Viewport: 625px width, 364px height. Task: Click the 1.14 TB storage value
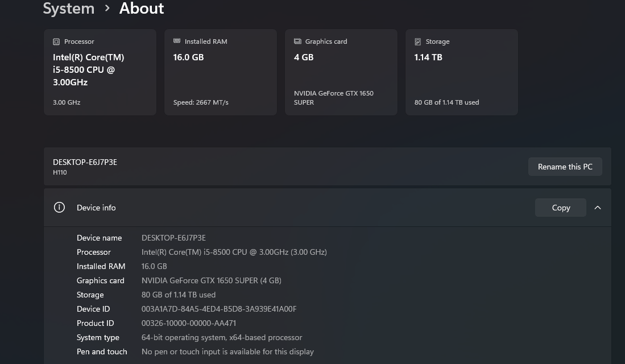coord(428,57)
